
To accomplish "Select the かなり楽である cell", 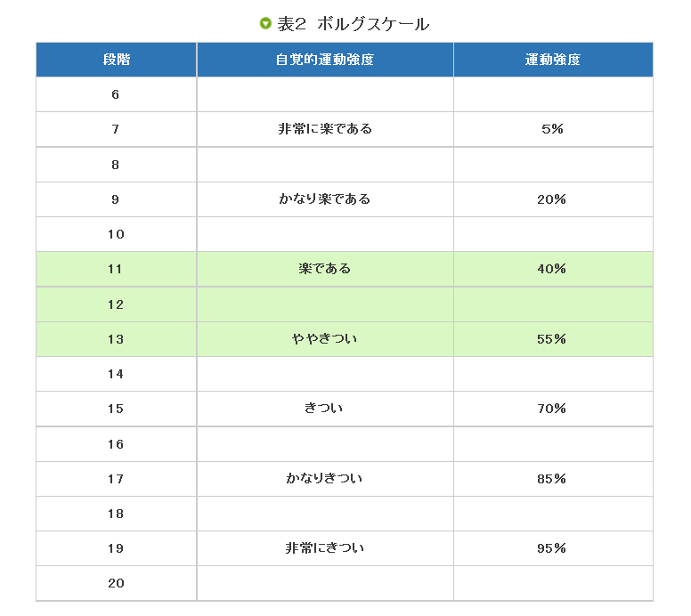I will (x=325, y=199).
